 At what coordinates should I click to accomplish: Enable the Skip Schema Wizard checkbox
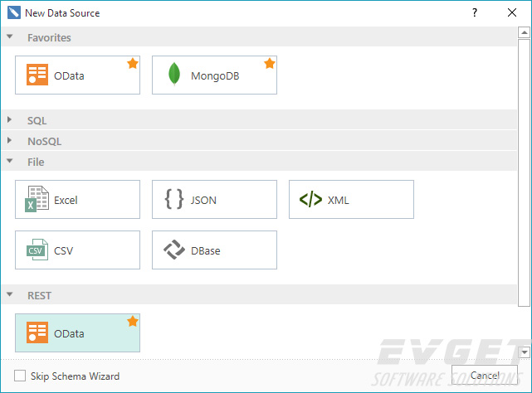20,376
